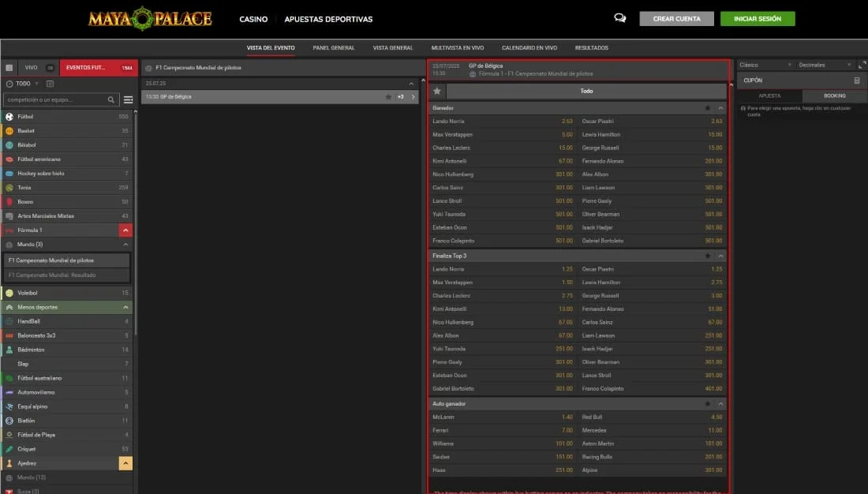868x494 pixels.
Task: Click the star icon left of Todo
Action: coord(437,91)
